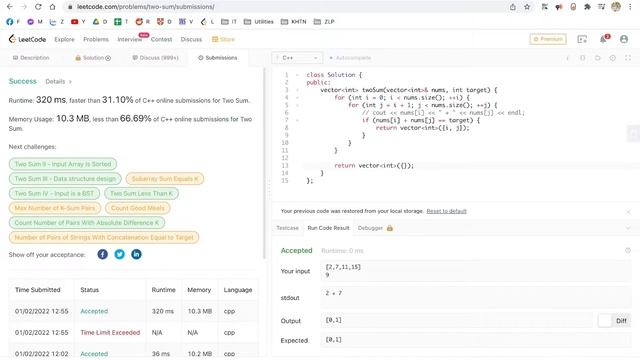Image resolution: width=640 pixels, height=360 pixels.
Task: Click the Premium button
Action: click(548, 39)
